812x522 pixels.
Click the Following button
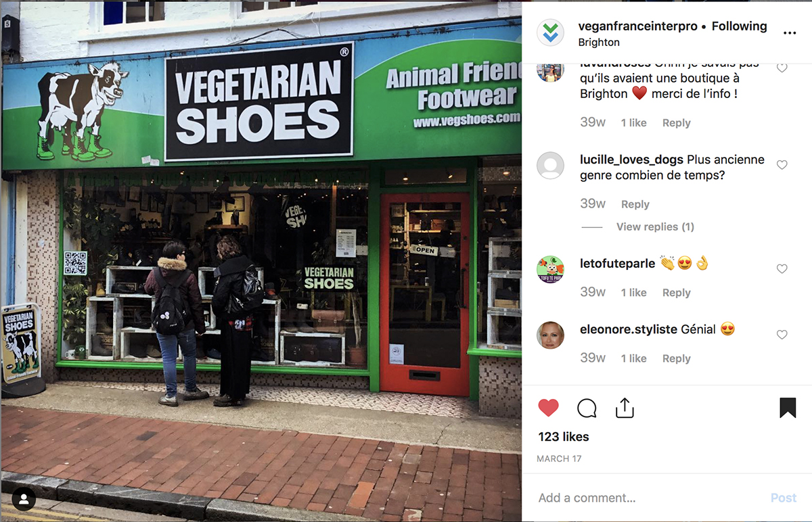739,26
